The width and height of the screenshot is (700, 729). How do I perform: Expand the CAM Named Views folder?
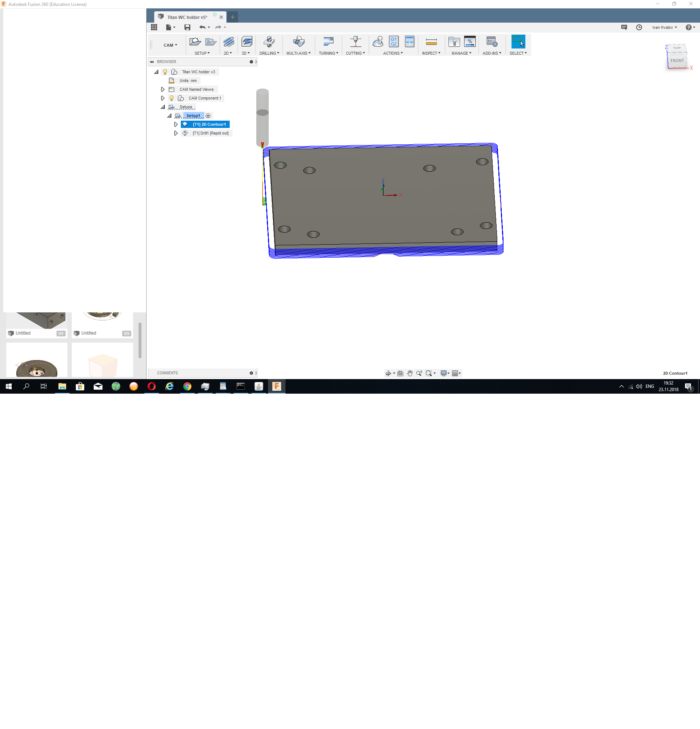coord(163,89)
